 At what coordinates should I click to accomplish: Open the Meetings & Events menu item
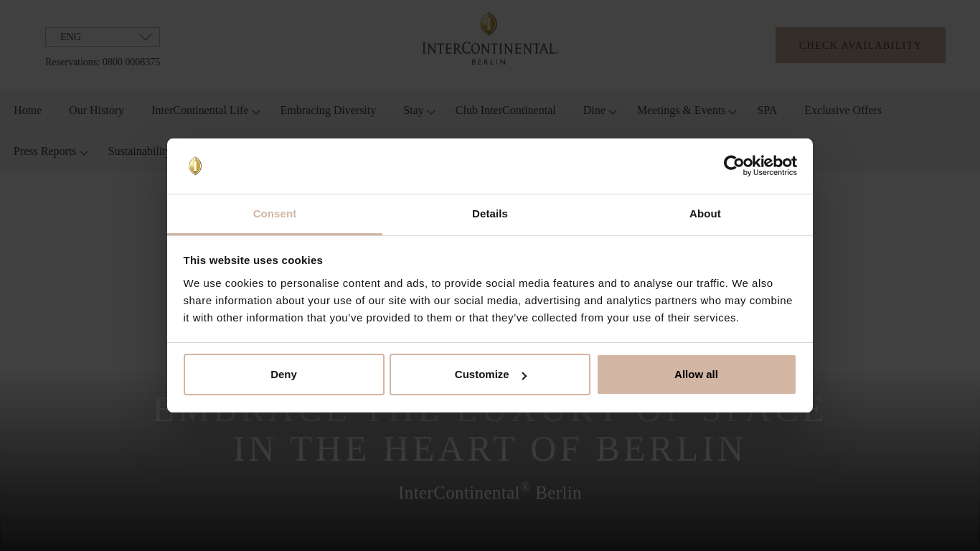tap(681, 110)
